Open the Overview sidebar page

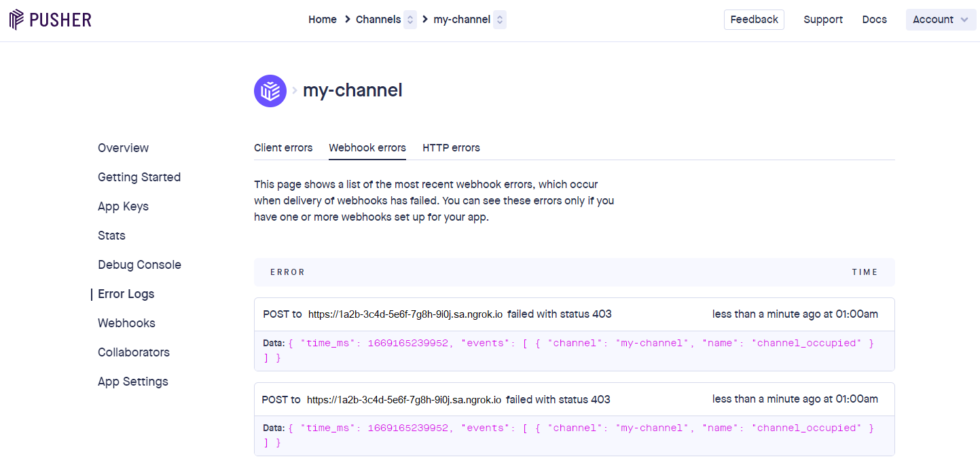123,147
